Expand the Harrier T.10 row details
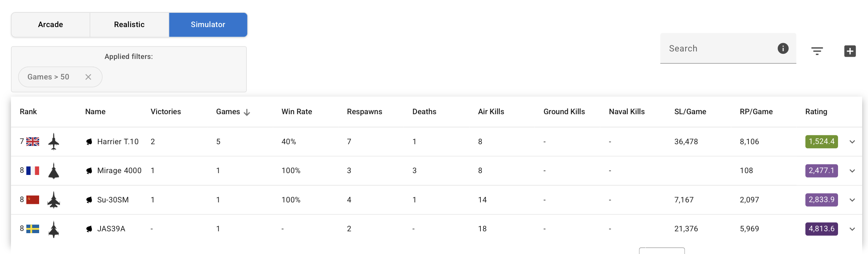The image size is (868, 254). point(852,142)
